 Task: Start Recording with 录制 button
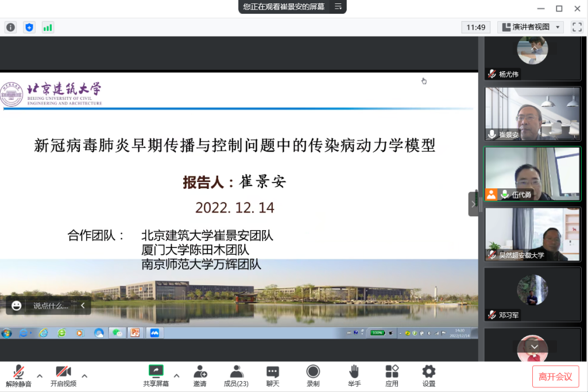(x=313, y=375)
